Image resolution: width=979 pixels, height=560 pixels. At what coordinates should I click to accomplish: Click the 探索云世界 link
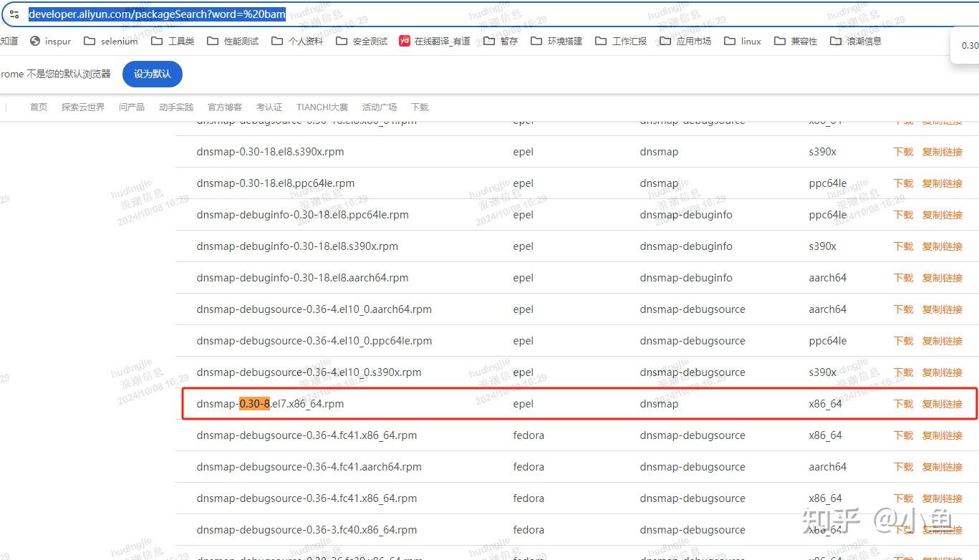pos(82,107)
